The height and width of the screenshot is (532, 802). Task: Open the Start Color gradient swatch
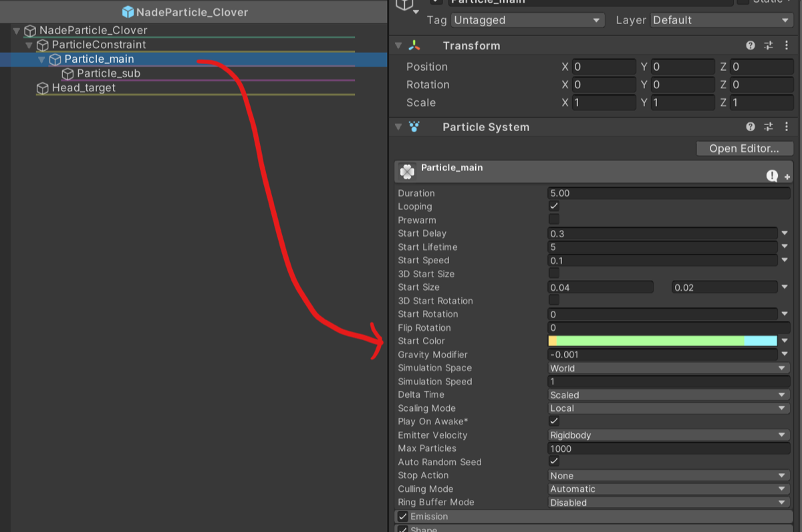coord(662,341)
